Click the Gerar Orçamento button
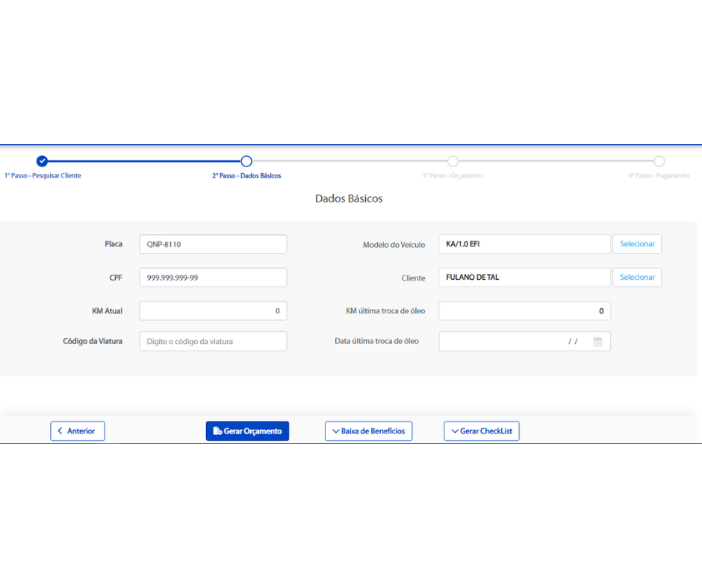The width and height of the screenshot is (702, 588). pos(248,431)
